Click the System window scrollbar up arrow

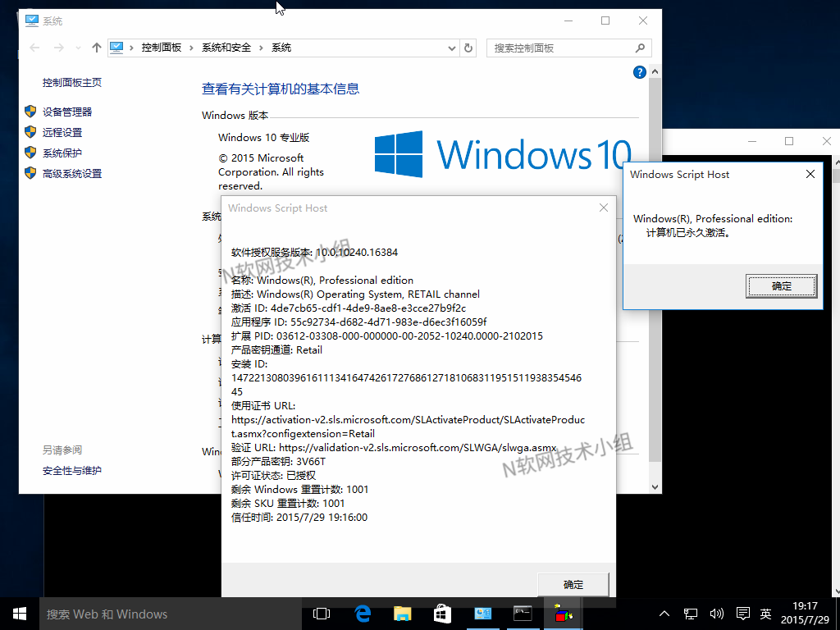coord(655,72)
